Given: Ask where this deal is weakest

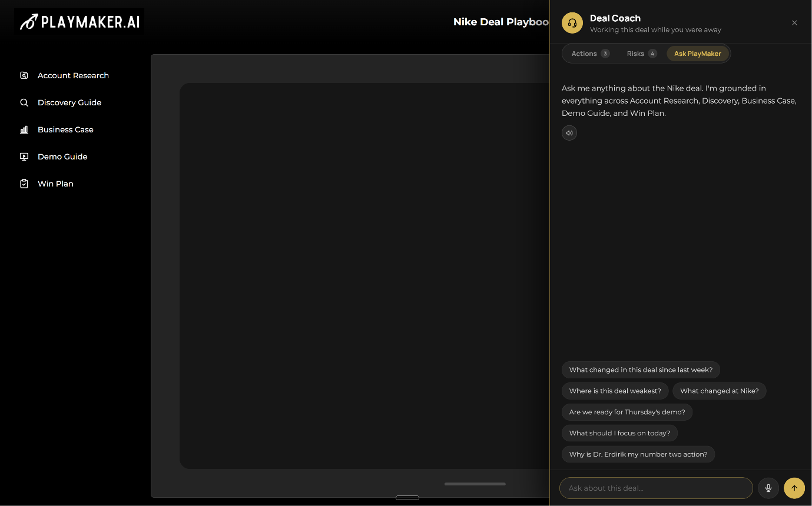Looking at the screenshot, I should click(x=615, y=391).
